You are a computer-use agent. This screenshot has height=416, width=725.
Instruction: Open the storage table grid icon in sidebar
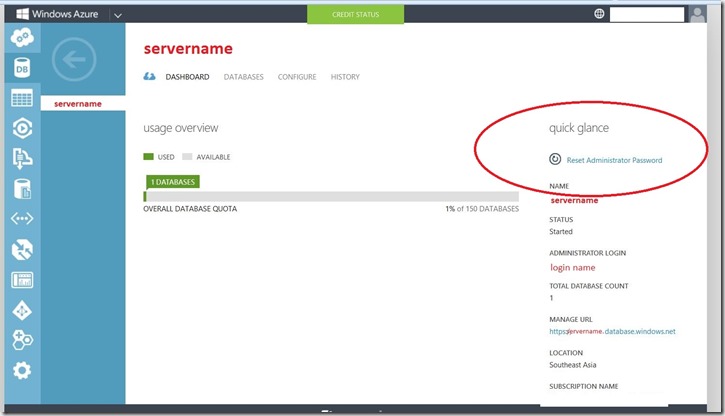pyautogui.click(x=21, y=98)
